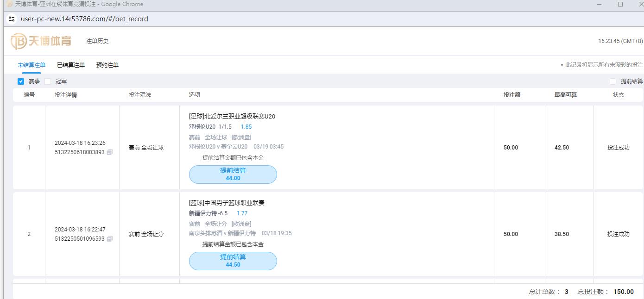Click 投注成功 status in row 2
644x299 pixels.
pyautogui.click(x=619, y=234)
